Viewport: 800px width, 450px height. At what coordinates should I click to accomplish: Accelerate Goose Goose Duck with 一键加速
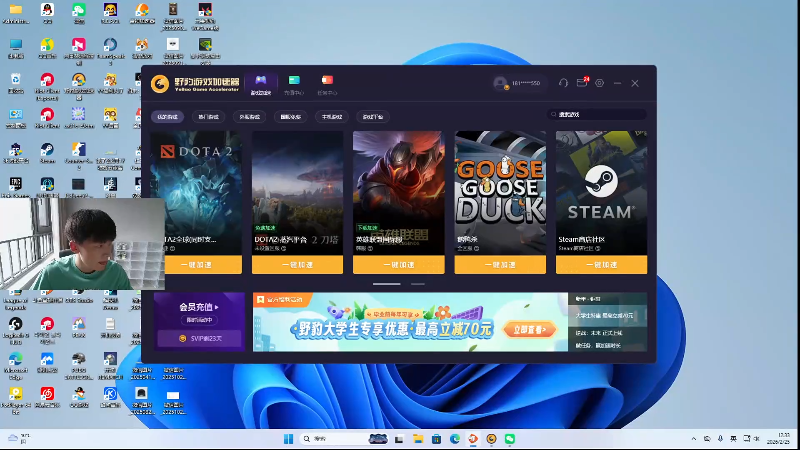pyautogui.click(x=500, y=265)
